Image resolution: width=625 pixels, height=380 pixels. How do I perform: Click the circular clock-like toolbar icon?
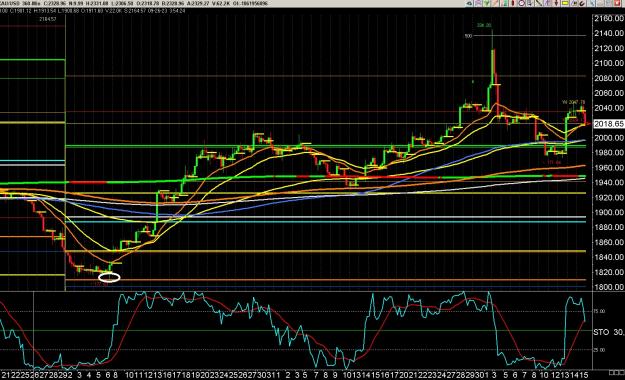click(x=522, y=3)
